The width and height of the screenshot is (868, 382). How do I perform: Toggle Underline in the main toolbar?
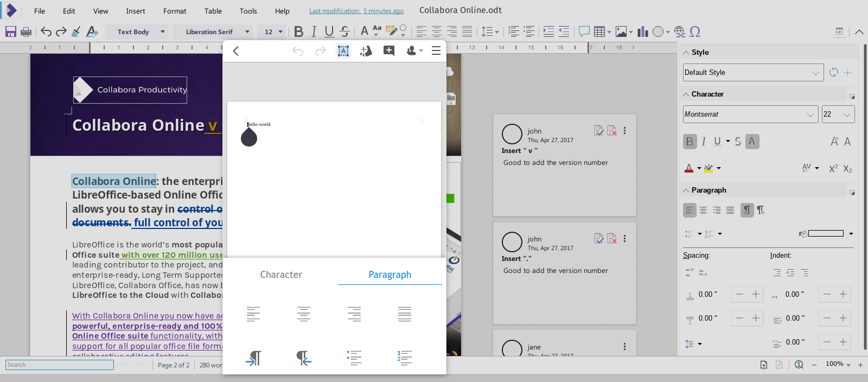(x=329, y=31)
